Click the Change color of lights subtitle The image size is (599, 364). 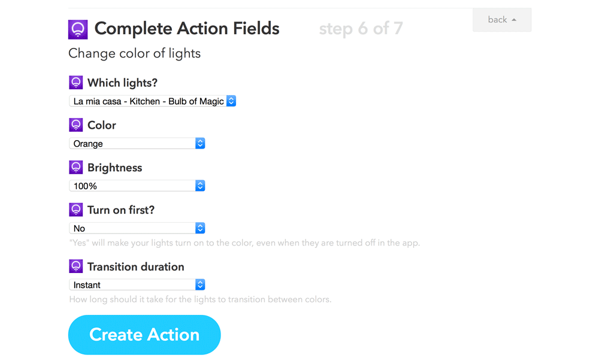click(x=134, y=53)
